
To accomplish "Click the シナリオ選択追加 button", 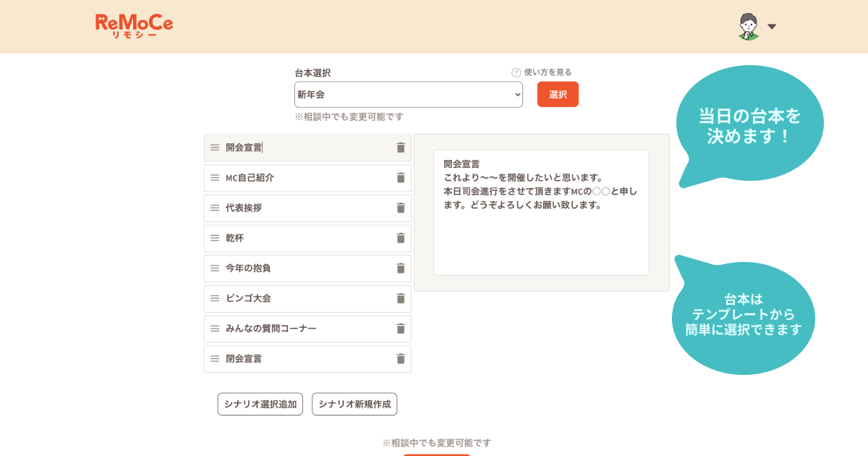I will click(x=260, y=405).
